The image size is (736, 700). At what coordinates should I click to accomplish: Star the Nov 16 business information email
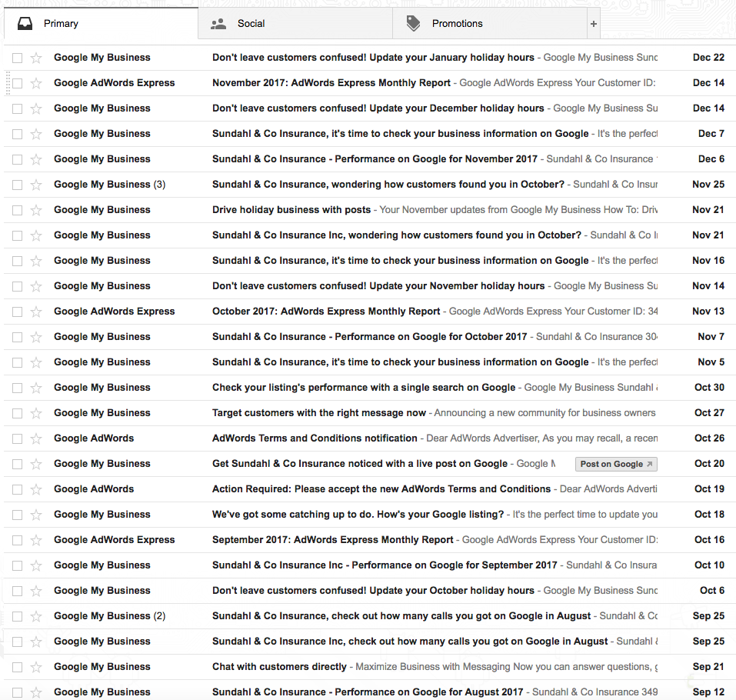tap(36, 261)
